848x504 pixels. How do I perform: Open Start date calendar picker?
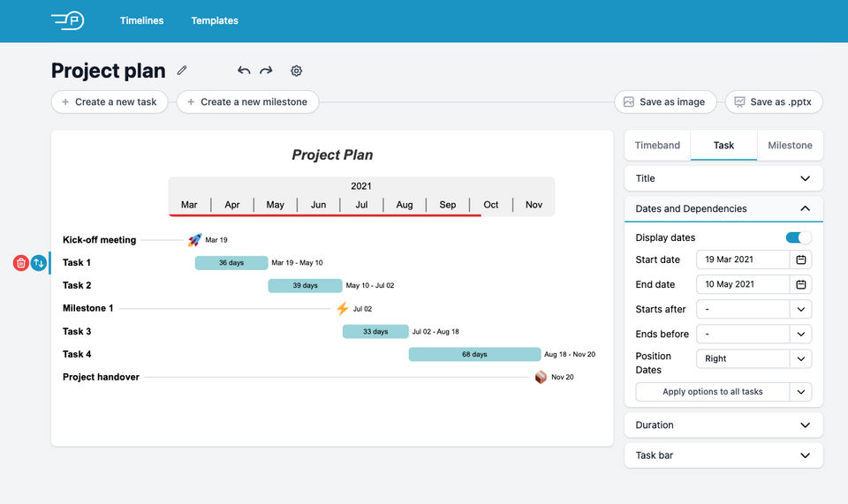coord(801,260)
